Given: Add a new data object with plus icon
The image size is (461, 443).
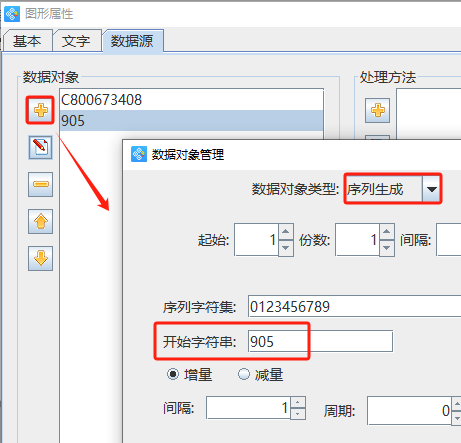Looking at the screenshot, I should tap(40, 110).
